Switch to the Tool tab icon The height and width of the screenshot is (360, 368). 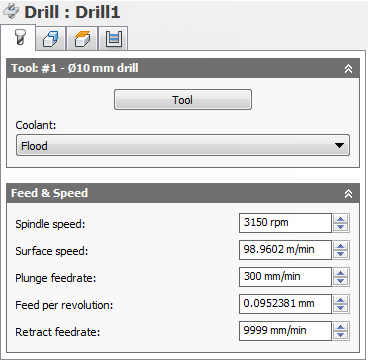click(x=18, y=38)
